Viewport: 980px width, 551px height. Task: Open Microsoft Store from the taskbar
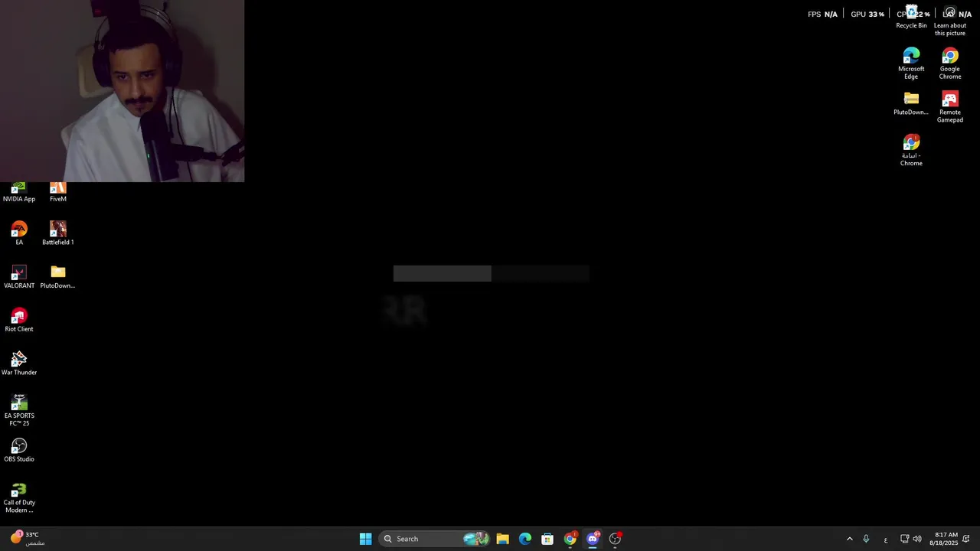pos(547,539)
